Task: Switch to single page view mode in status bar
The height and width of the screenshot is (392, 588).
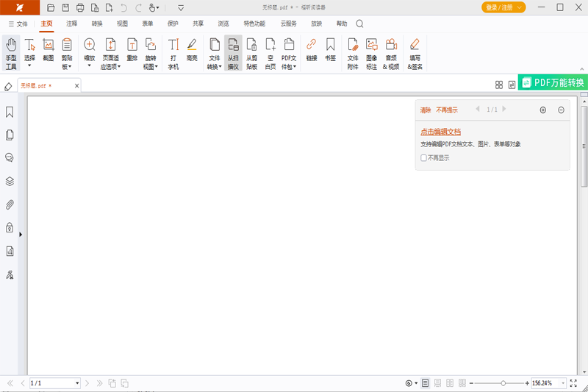Action: coord(426,383)
